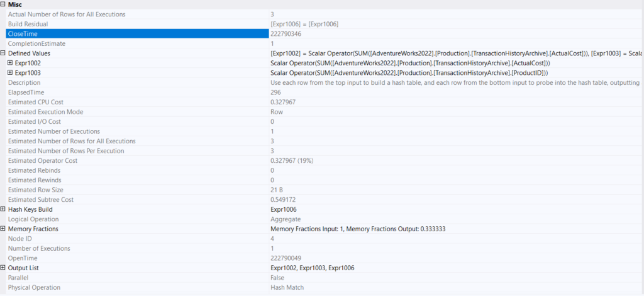Click the OpenTime value 222790049
644x296 pixels.
pyautogui.click(x=286, y=258)
